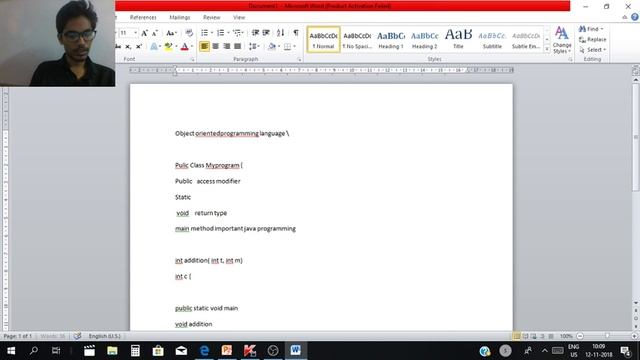640x360 pixels.
Task: Open the Paragraph dialog launcher
Action: (299, 60)
